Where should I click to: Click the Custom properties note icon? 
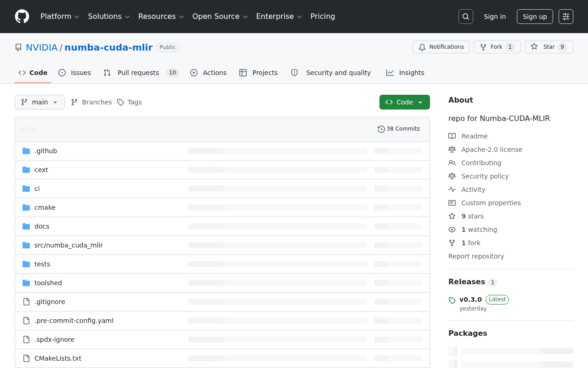(x=452, y=203)
